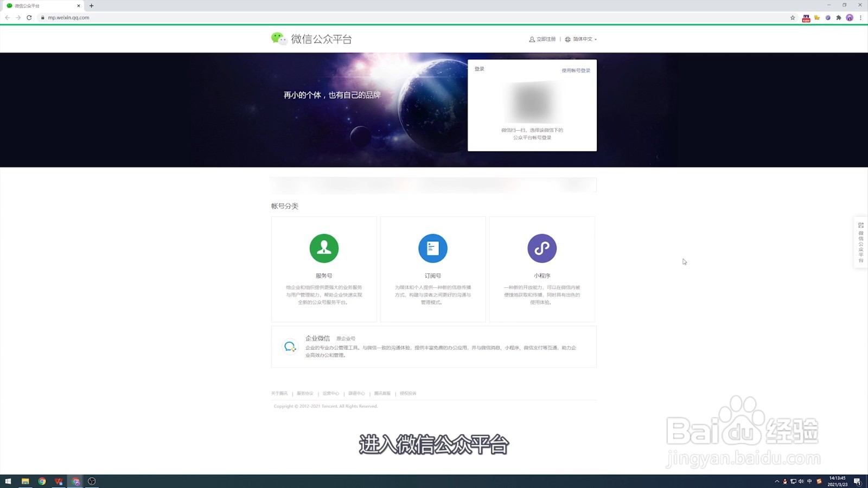Expand hidden system tray icons
Viewport: 868px width, 488px height.
(x=777, y=481)
